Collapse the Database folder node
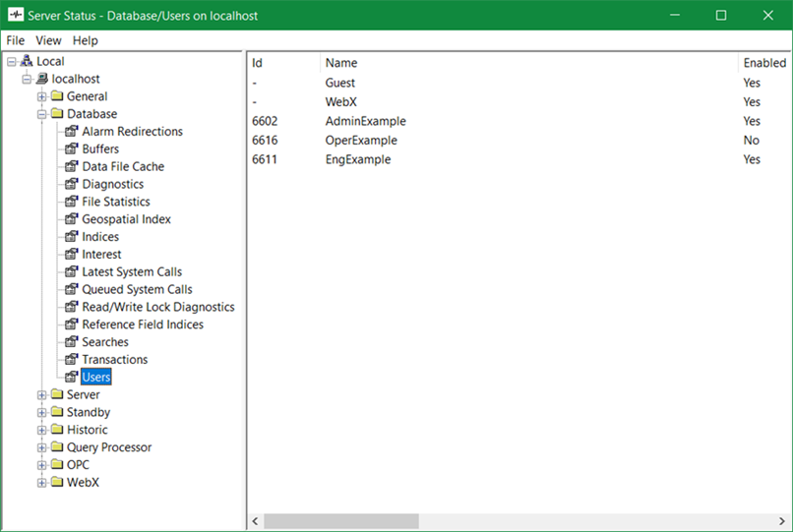This screenshot has width=793, height=532. point(41,114)
